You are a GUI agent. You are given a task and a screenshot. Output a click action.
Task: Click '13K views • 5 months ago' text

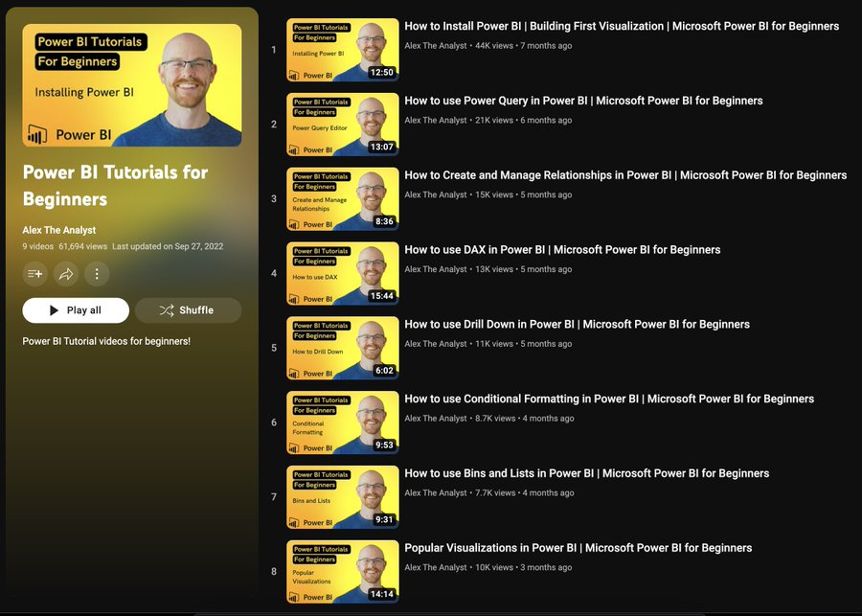pos(523,269)
